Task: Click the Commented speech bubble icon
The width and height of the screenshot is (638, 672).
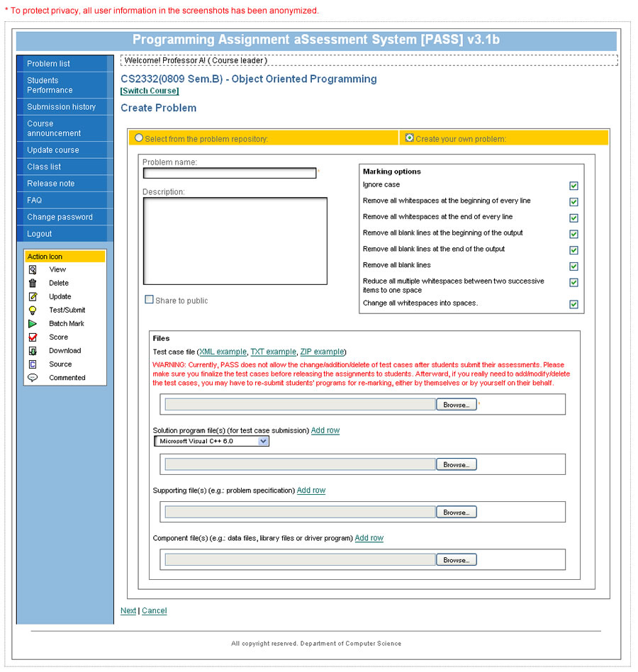Action: coord(33,378)
